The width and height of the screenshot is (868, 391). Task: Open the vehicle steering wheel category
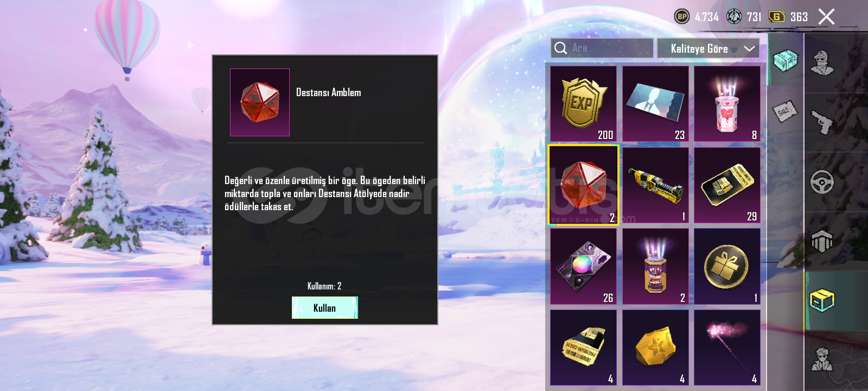click(x=822, y=182)
